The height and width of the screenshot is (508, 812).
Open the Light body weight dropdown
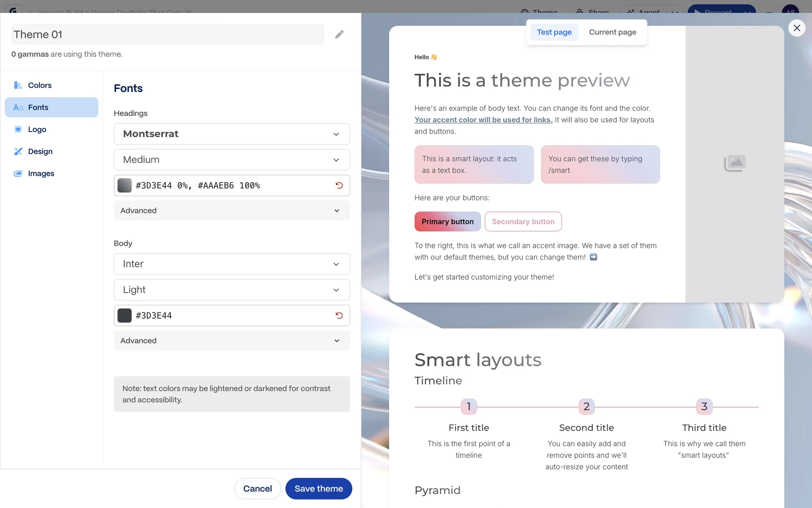(x=231, y=290)
